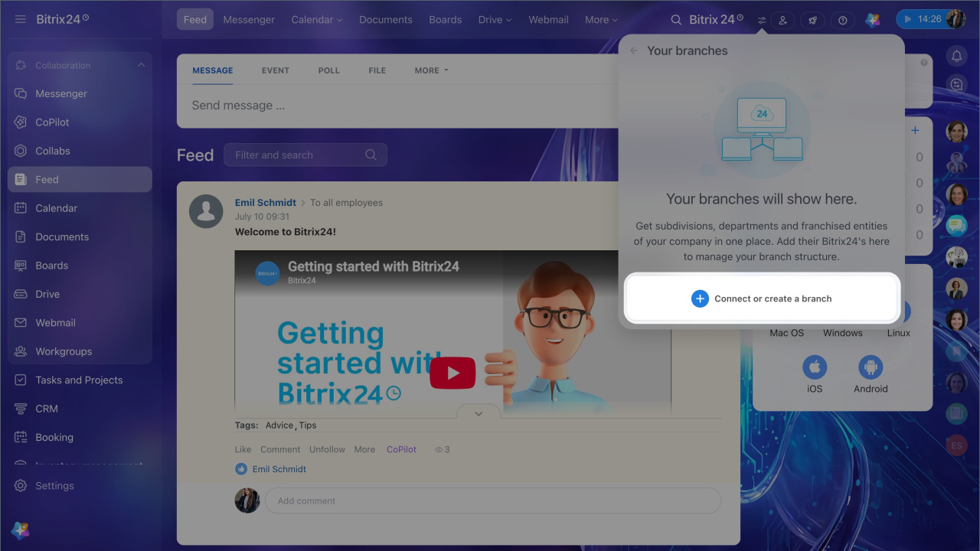
Task: Click Comment under the post
Action: [x=280, y=449]
